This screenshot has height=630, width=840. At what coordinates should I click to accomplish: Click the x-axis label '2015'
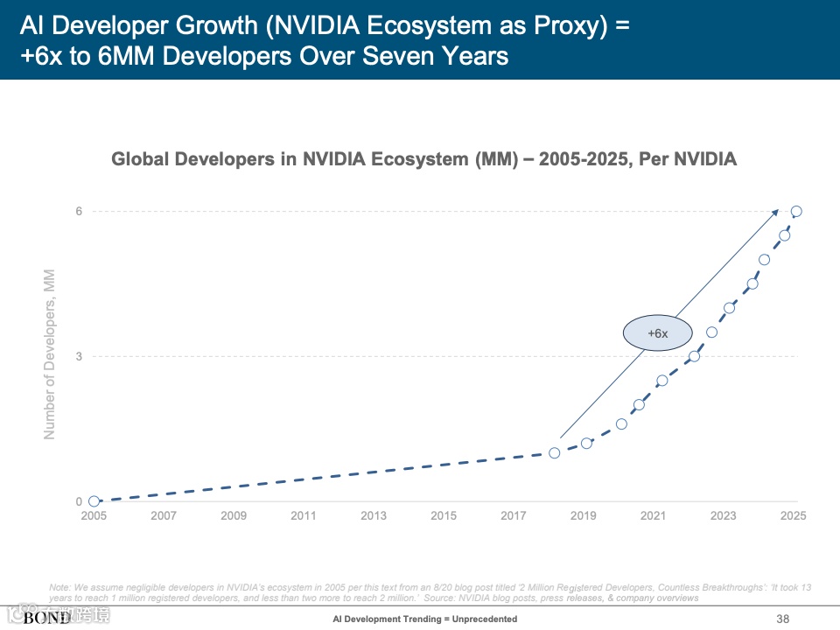click(444, 516)
